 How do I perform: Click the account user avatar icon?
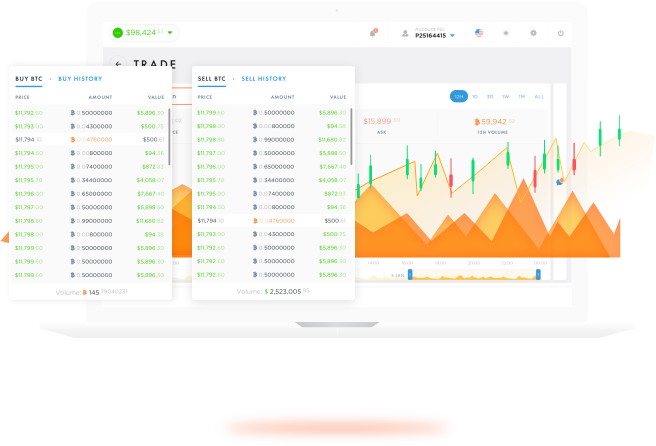tap(405, 34)
